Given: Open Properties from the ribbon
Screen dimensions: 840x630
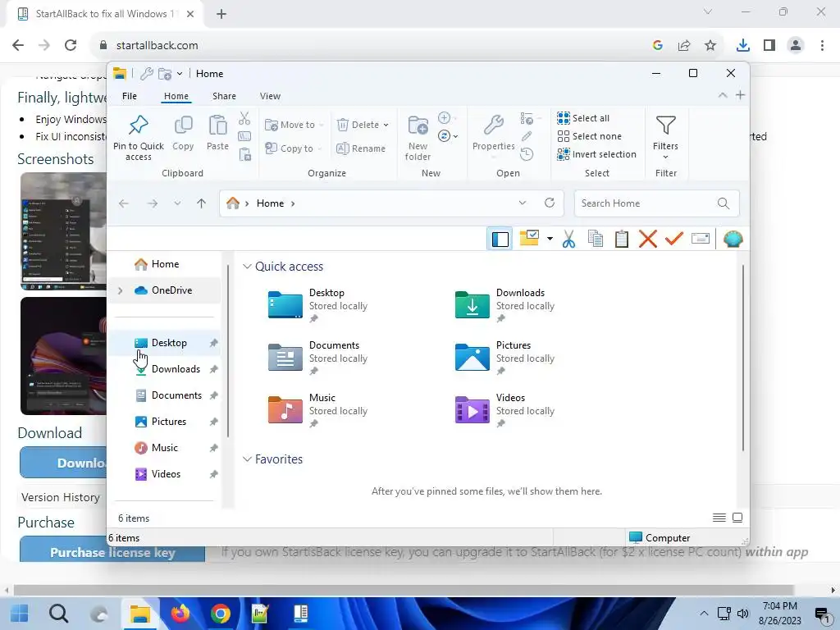Looking at the screenshot, I should click(493, 134).
